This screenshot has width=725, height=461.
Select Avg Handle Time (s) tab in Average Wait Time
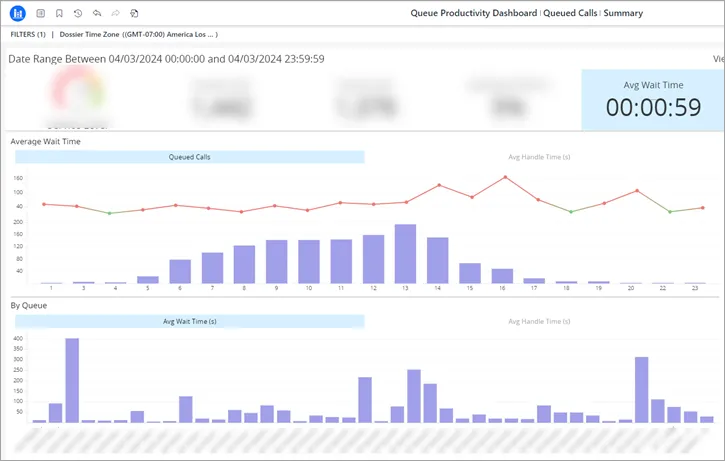pos(539,157)
